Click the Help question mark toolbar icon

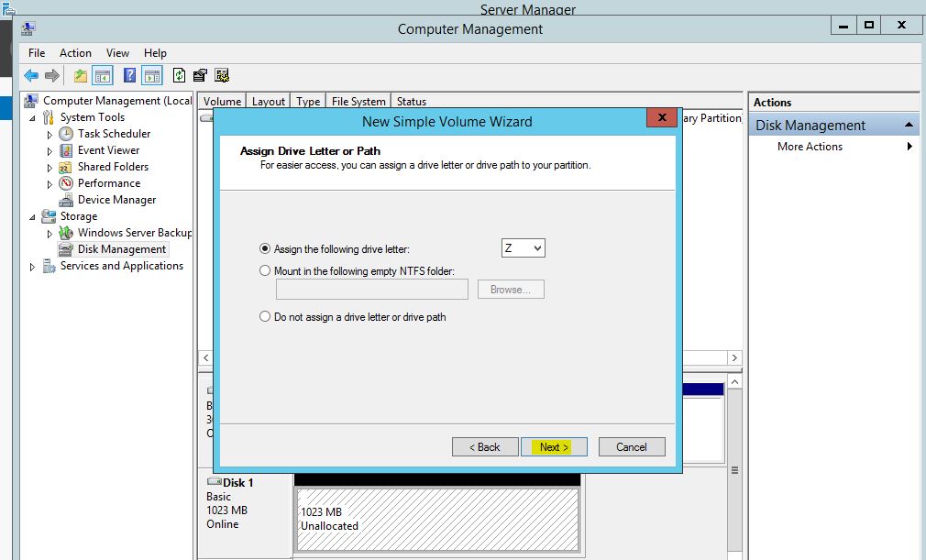pyautogui.click(x=130, y=76)
